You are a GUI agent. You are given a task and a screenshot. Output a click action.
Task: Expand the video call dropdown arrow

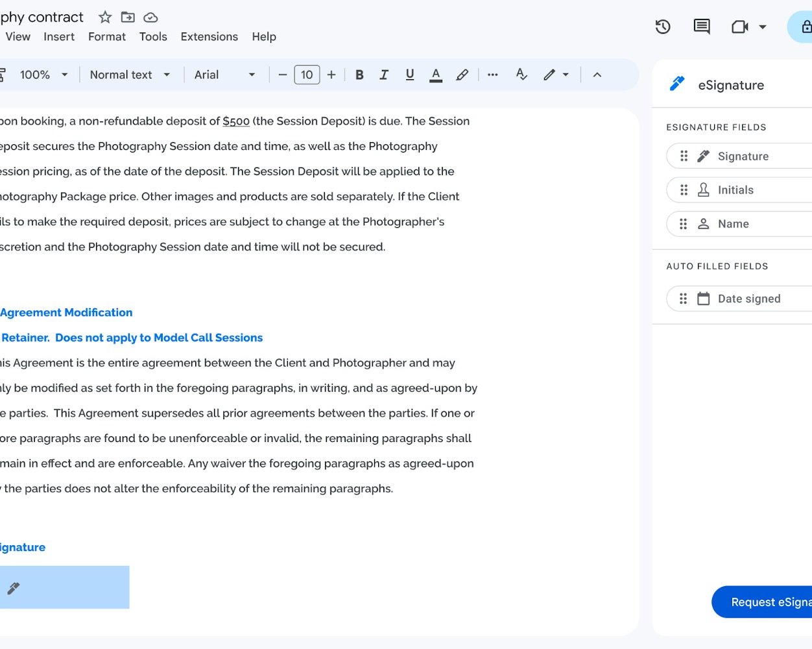[763, 27]
